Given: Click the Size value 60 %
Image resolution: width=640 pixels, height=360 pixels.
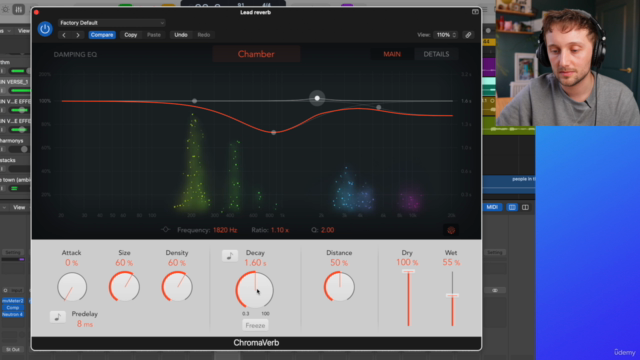Looking at the screenshot, I should pyautogui.click(x=124, y=263).
